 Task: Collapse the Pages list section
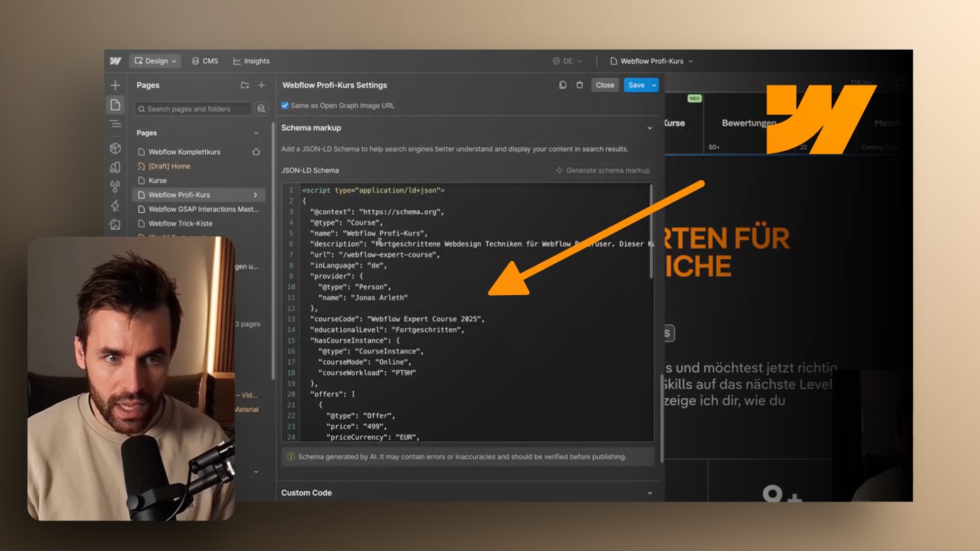point(256,133)
